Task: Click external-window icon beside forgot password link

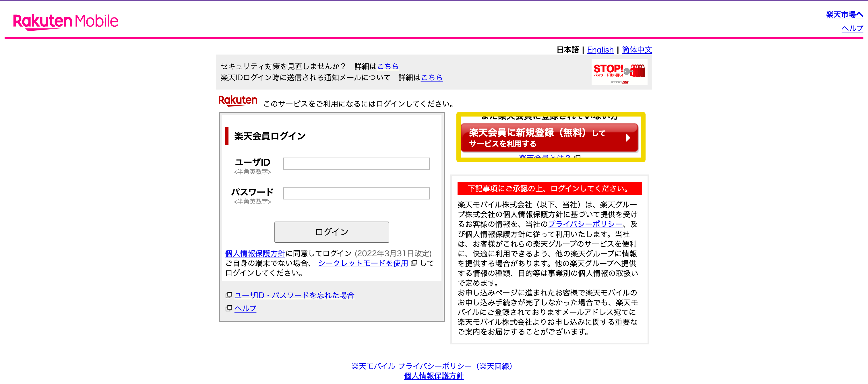Action: click(229, 295)
